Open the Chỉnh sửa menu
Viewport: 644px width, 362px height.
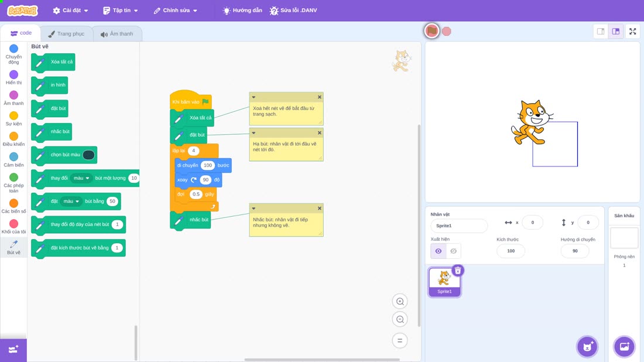pyautogui.click(x=176, y=11)
